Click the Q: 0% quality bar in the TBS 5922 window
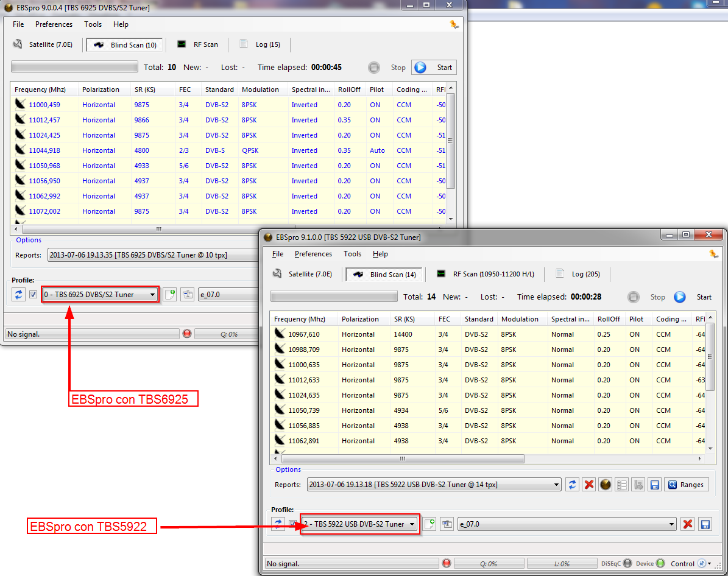 tap(489, 563)
